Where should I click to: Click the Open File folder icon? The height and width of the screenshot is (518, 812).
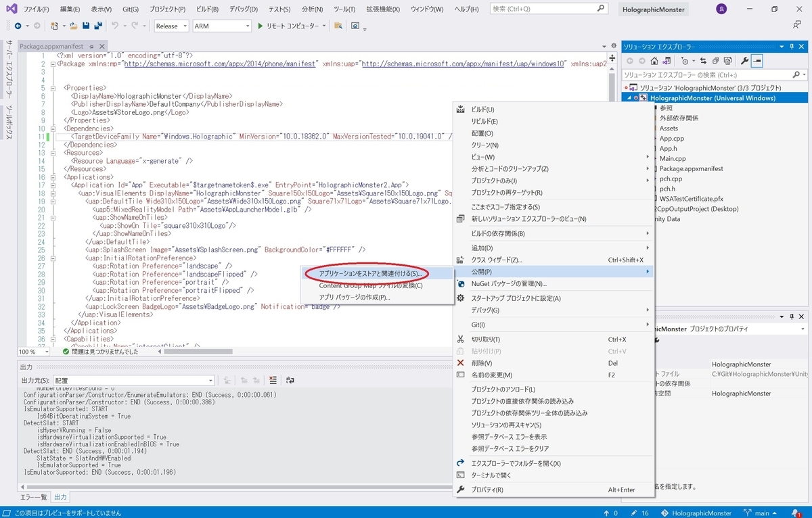coord(73,26)
